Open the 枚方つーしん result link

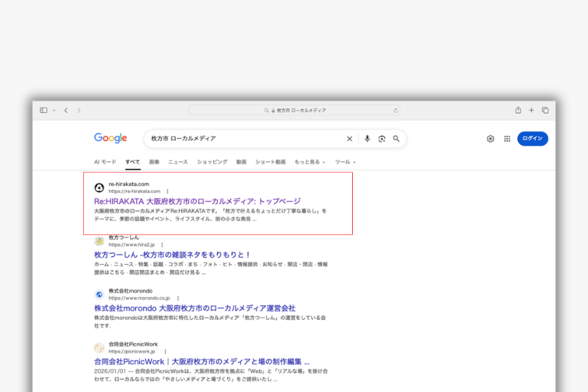tap(171, 255)
